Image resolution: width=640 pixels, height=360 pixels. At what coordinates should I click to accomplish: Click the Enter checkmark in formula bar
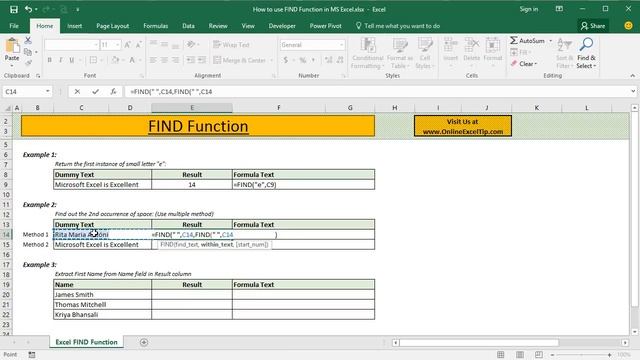[95, 92]
